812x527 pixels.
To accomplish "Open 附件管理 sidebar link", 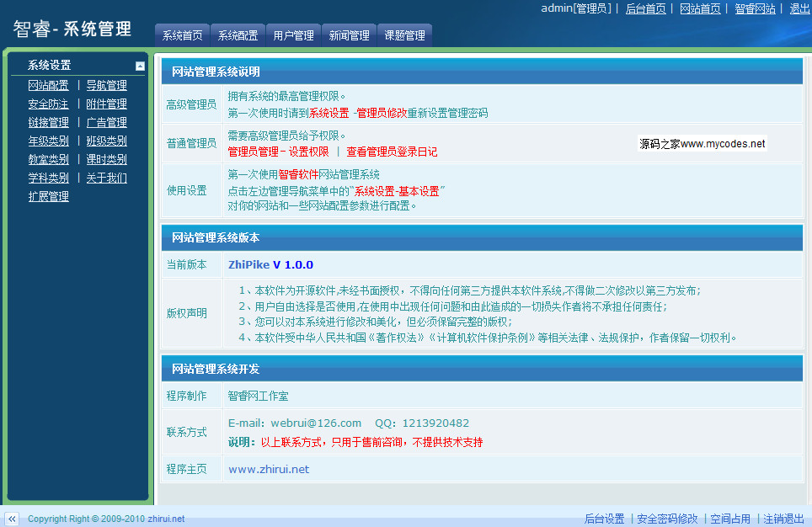I will (x=107, y=104).
